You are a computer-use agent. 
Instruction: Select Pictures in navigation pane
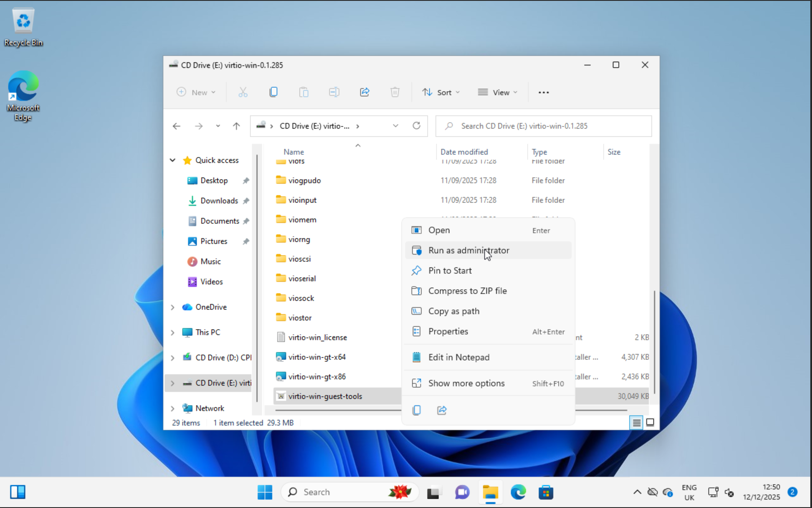click(x=214, y=241)
